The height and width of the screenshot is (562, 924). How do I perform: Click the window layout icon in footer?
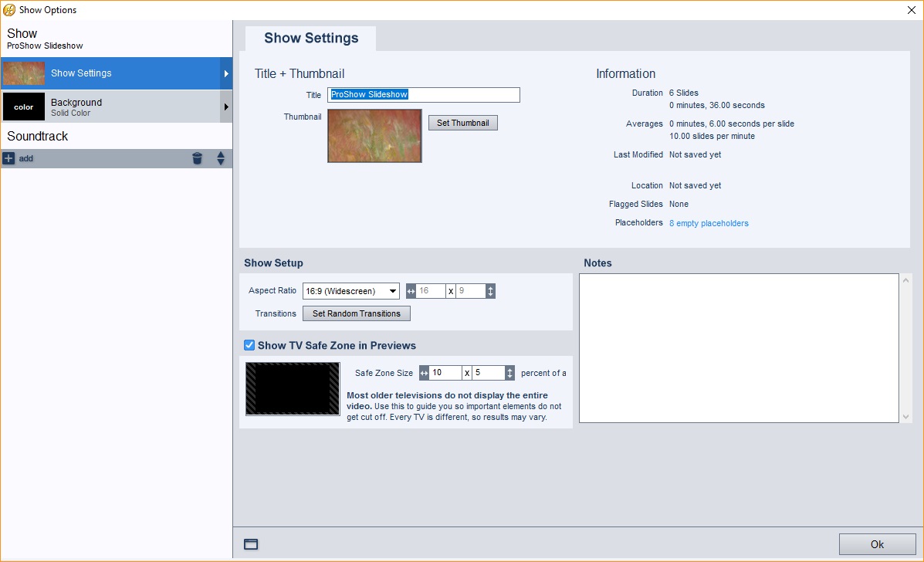[251, 544]
